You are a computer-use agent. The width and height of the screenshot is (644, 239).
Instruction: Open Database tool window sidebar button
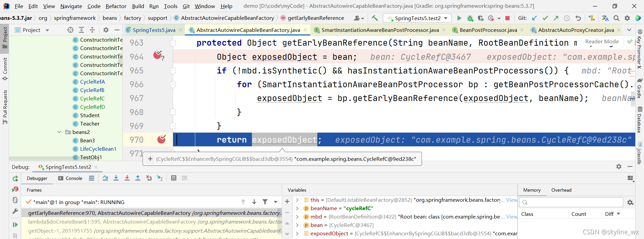click(x=639, y=119)
